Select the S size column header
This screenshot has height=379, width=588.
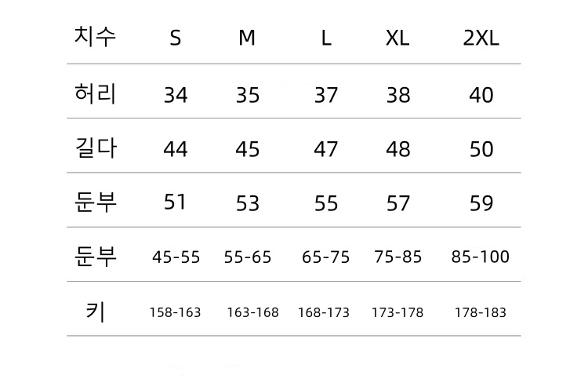tap(176, 38)
